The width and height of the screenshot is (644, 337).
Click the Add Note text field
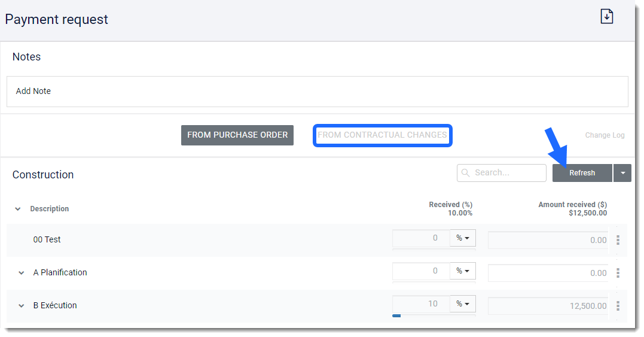317,92
